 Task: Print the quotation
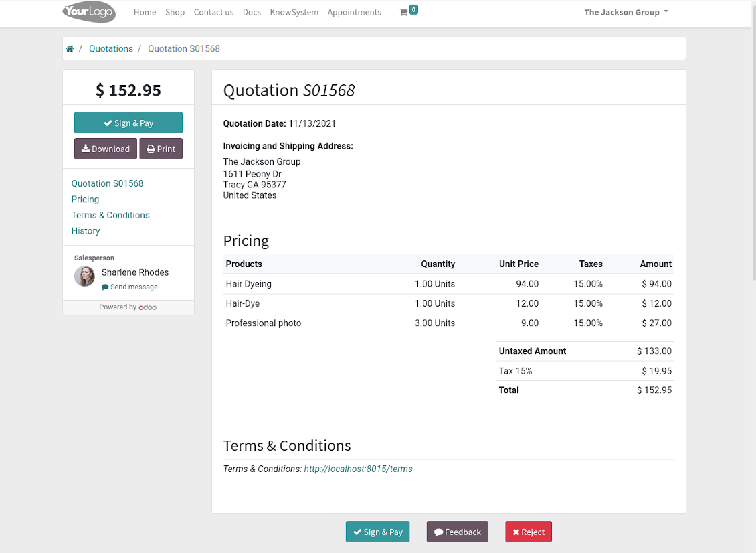point(161,149)
